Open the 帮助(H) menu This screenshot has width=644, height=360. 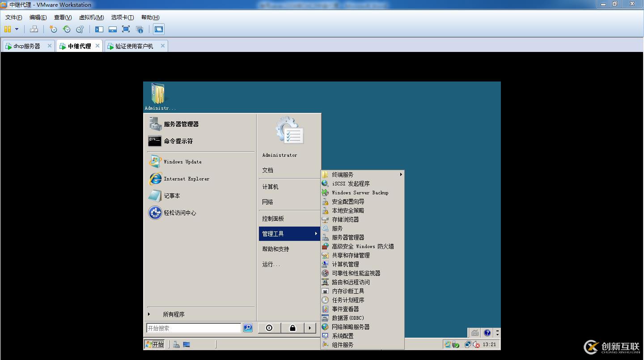(150, 17)
